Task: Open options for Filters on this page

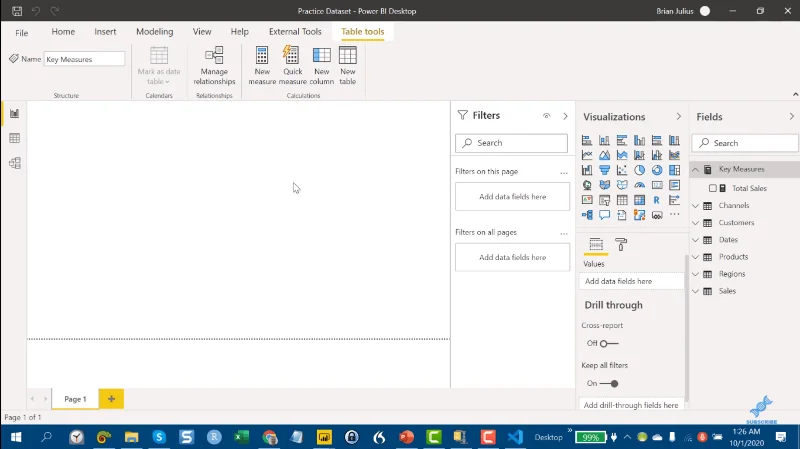Action: (564, 172)
